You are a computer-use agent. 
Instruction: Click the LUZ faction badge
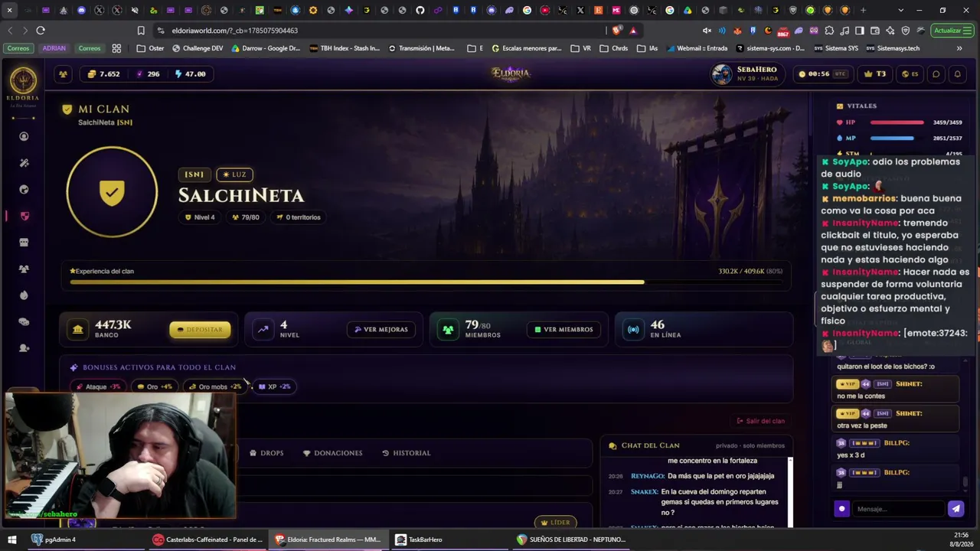pyautogui.click(x=234, y=174)
